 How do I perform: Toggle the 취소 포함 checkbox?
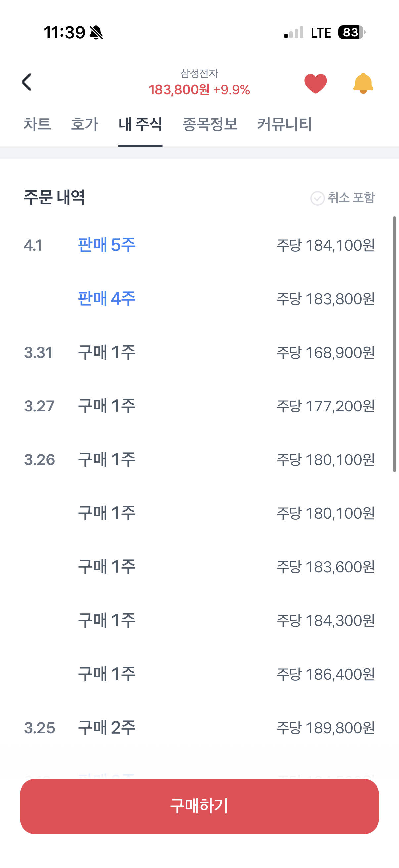point(317,198)
